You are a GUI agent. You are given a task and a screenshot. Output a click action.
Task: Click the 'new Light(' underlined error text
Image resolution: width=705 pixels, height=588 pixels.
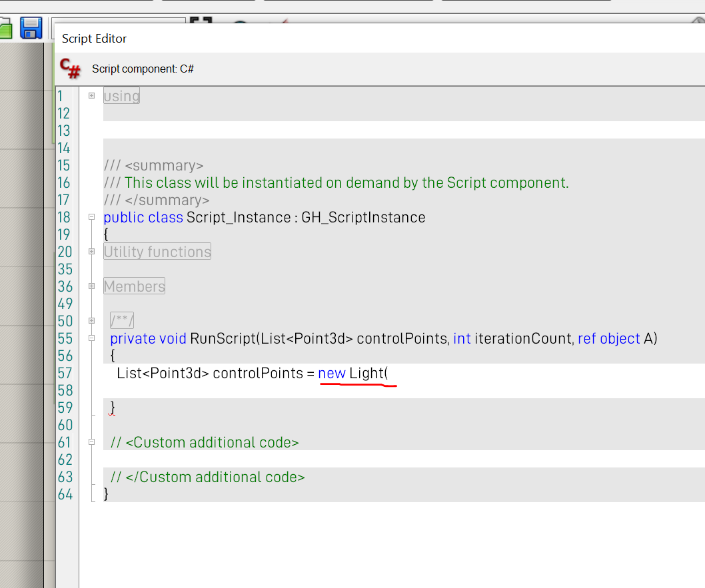click(353, 374)
